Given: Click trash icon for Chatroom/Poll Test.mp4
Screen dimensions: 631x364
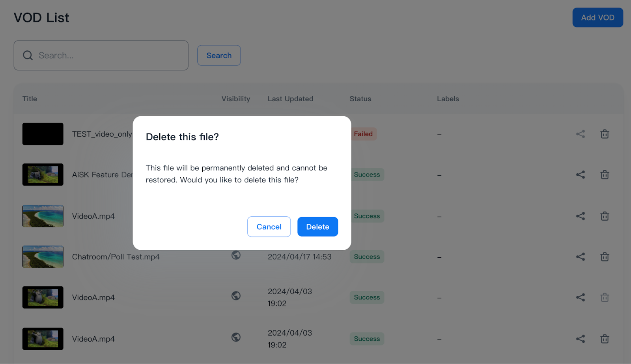Looking at the screenshot, I should 605,257.
